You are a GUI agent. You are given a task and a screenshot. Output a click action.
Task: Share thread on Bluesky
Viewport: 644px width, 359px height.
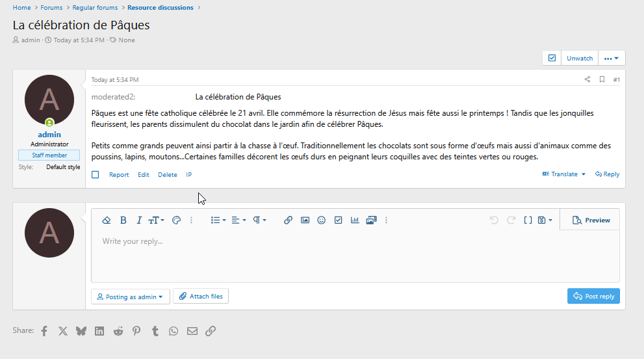[81, 331]
